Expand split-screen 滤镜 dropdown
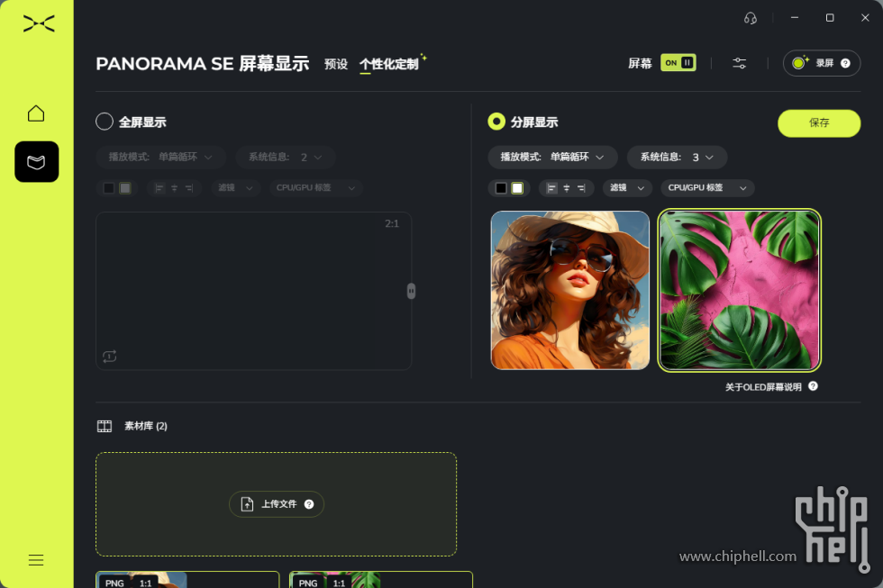This screenshot has height=588, width=883. pyautogui.click(x=627, y=188)
